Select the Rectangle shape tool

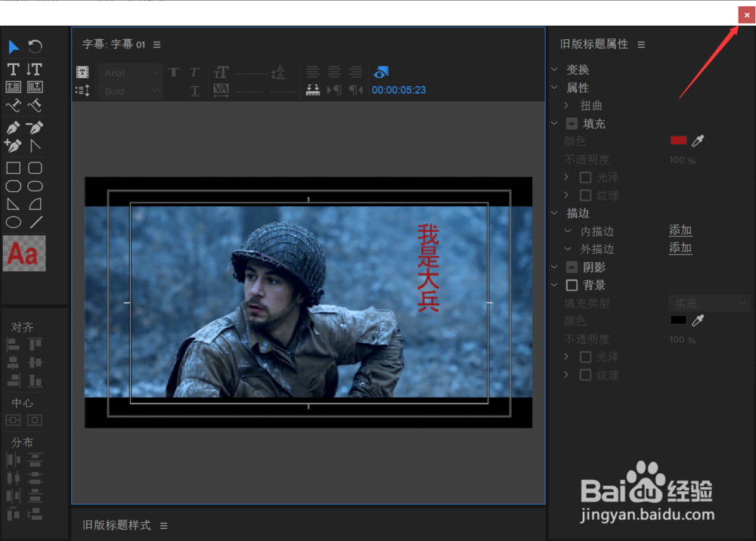tap(14, 168)
